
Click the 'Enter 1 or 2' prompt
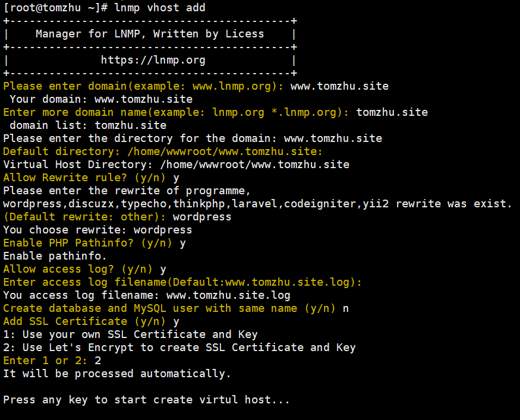(x=45, y=361)
